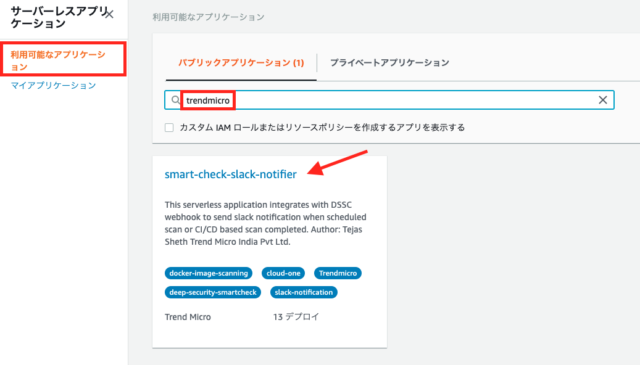Open the smart-check-slack-notifier application

230,174
